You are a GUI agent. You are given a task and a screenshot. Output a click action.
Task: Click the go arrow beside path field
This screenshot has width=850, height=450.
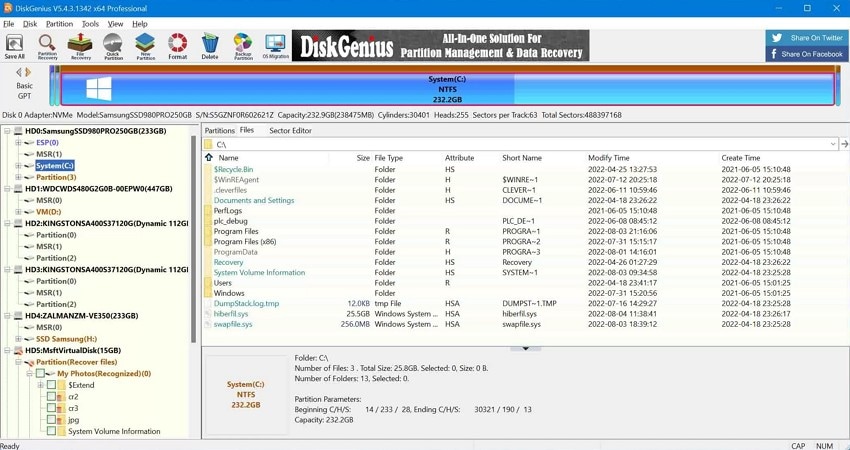click(844, 144)
